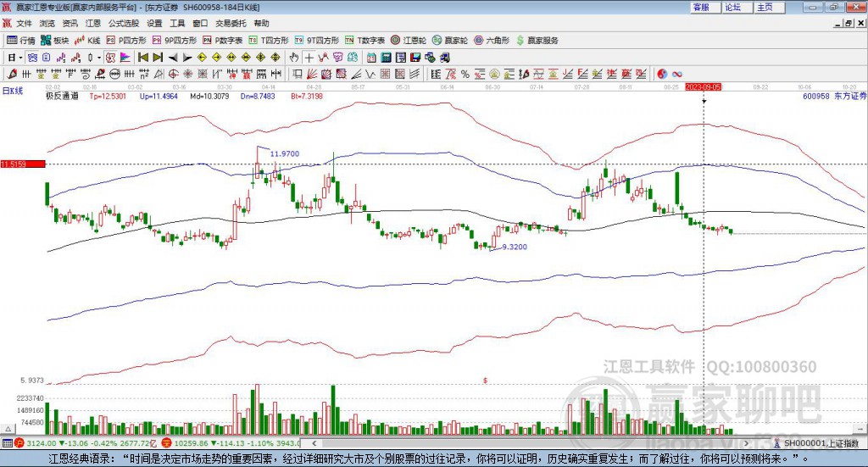Click the Up=11.4964 indicator value
The height and width of the screenshot is (467, 868).
point(159,97)
